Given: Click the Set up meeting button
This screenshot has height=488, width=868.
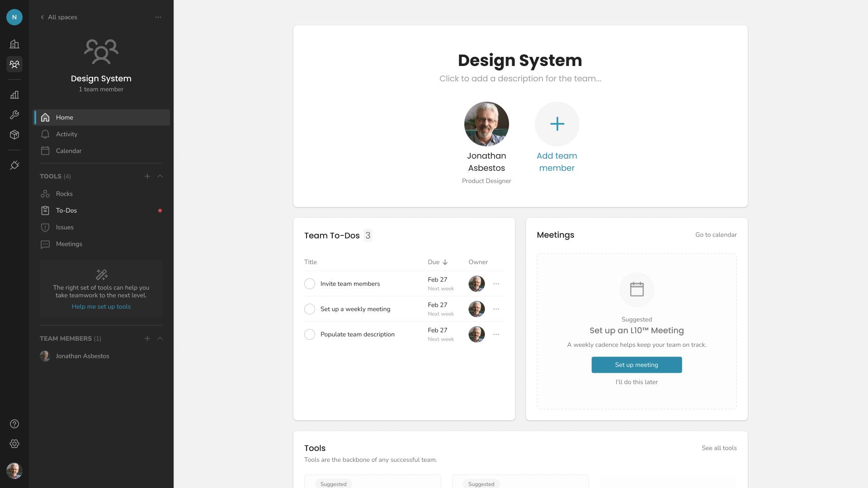Looking at the screenshot, I should [637, 365].
